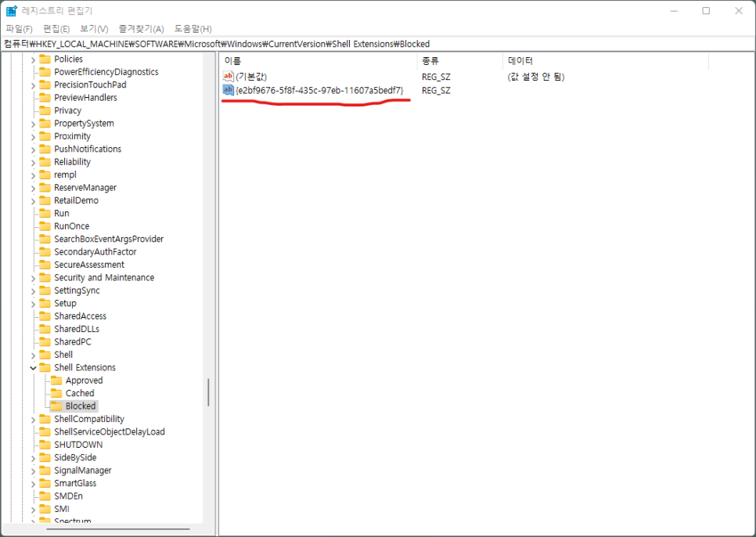Screen dimensions: 756x537
Task: Close the Registry Editor window
Action: click(738, 11)
